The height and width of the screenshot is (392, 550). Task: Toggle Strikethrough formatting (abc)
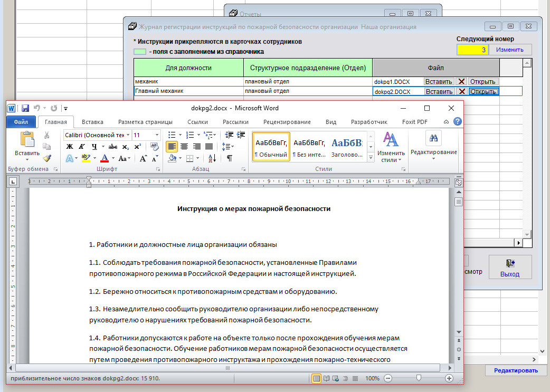pos(112,147)
